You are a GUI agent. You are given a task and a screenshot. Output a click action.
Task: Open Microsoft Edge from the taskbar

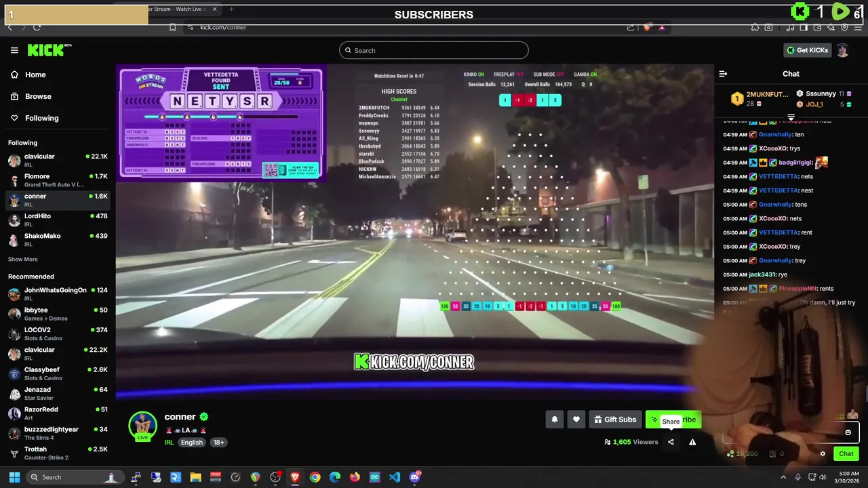pyautogui.click(x=335, y=477)
